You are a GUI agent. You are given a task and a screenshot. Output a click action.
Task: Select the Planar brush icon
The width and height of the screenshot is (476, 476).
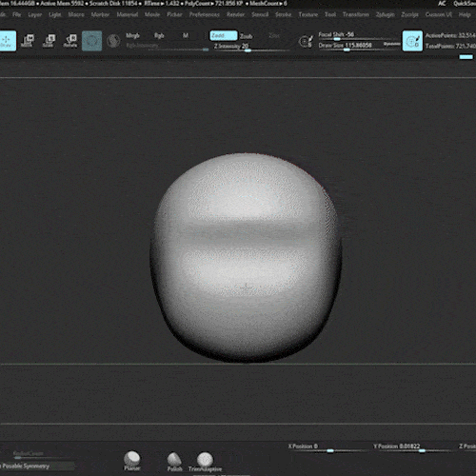click(x=131, y=461)
